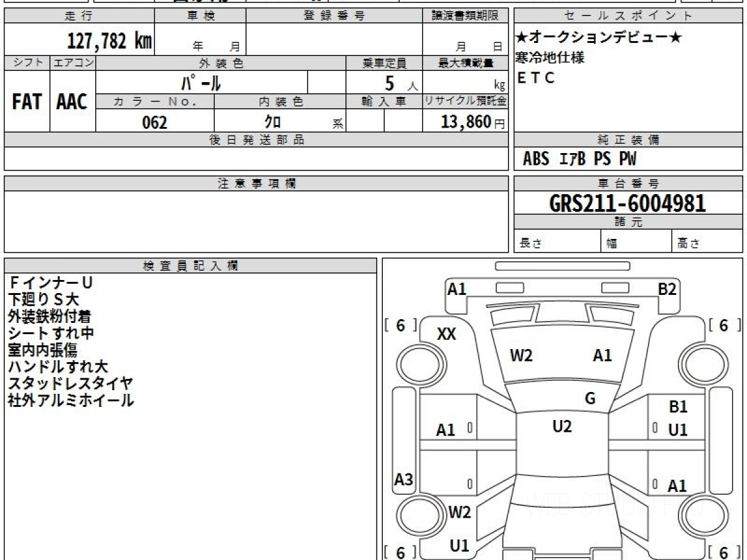Viewport: 747px width, 560px height.
Task: Select the 車台番号 header
Action: tap(629, 184)
